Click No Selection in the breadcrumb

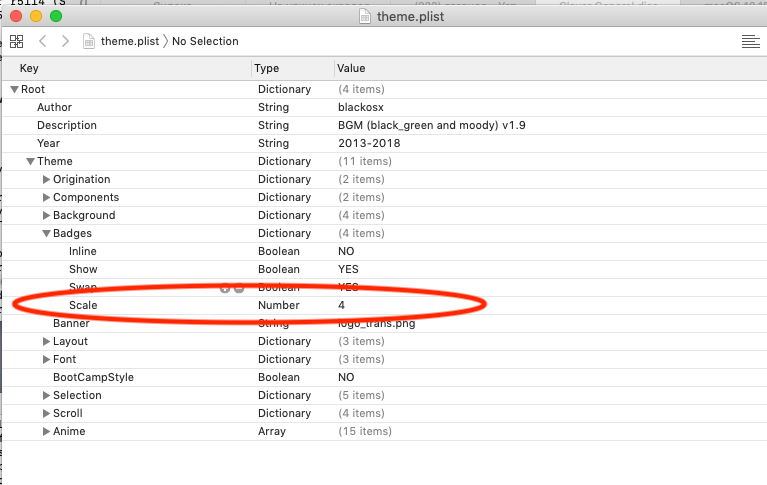(205, 41)
